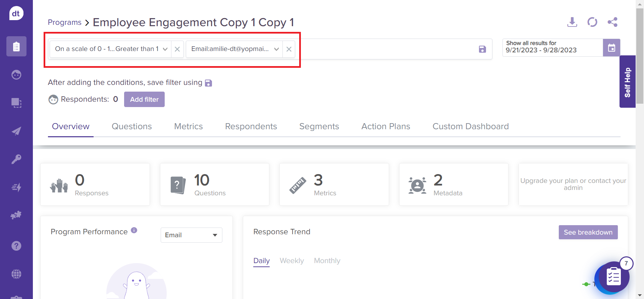
Task: Expand the Email filter dropdown
Action: (x=276, y=49)
